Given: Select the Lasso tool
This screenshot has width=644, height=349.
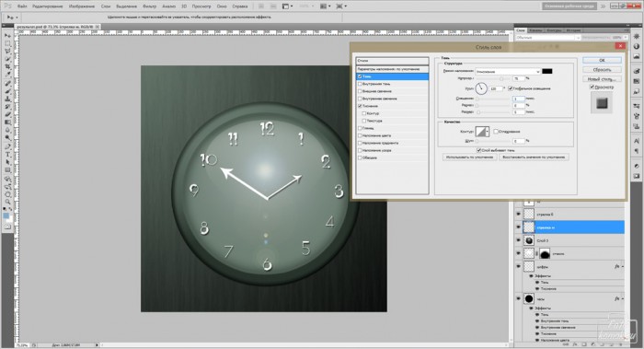Looking at the screenshot, I should tap(7, 52).
